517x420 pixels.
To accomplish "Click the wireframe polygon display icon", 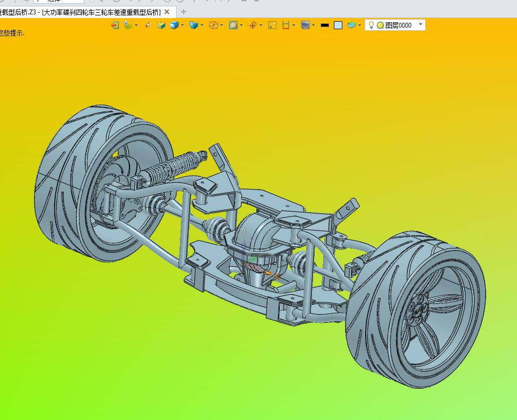I will point(213,25).
